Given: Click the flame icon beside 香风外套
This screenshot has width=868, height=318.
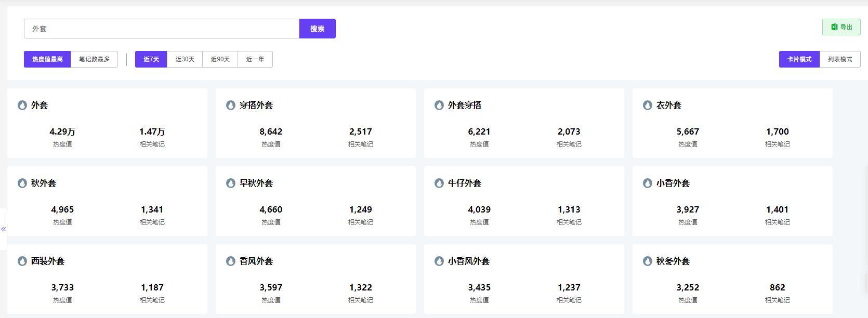Looking at the screenshot, I should (231, 261).
